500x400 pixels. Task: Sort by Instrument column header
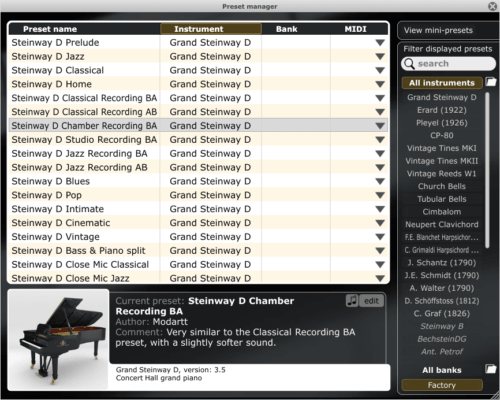tap(211, 29)
